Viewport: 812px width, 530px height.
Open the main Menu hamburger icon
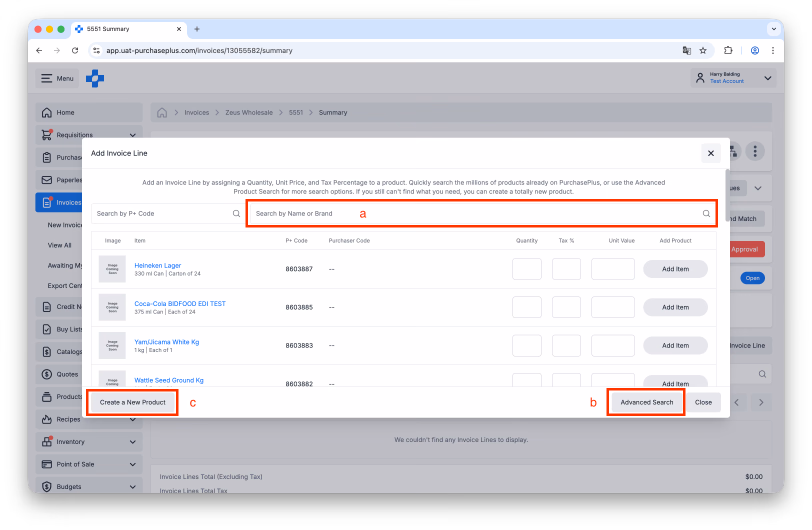point(46,78)
